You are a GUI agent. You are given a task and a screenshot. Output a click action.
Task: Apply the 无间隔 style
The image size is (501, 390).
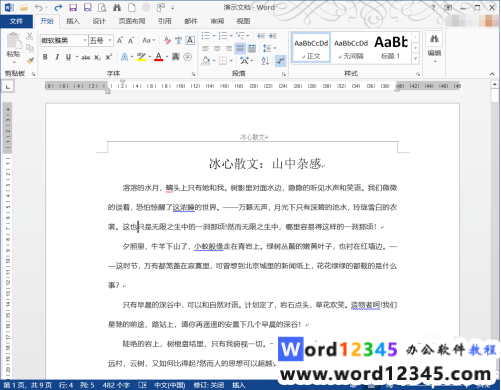pyautogui.click(x=351, y=48)
